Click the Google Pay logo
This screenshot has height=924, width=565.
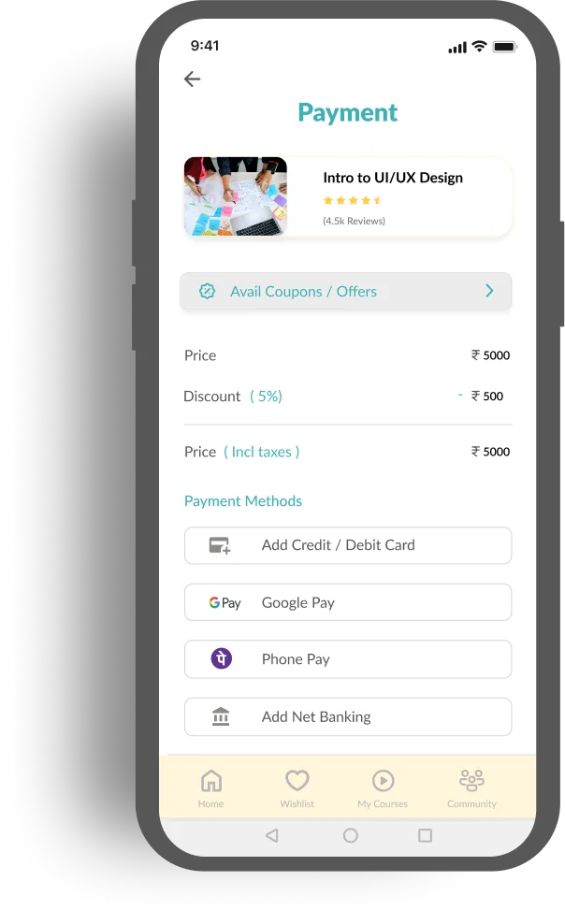(225, 603)
